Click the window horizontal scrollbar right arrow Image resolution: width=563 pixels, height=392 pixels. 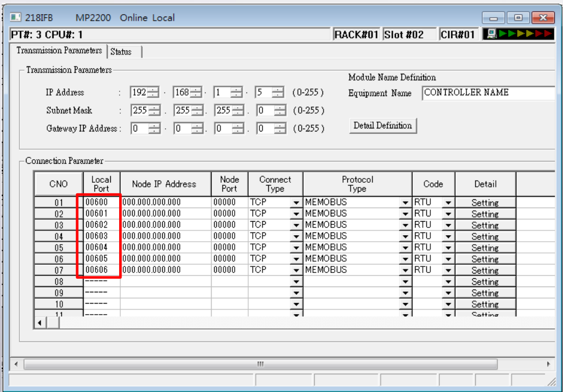(549, 364)
